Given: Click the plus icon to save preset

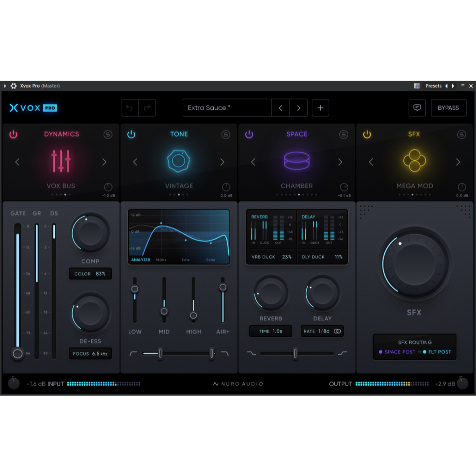Looking at the screenshot, I should (320, 108).
